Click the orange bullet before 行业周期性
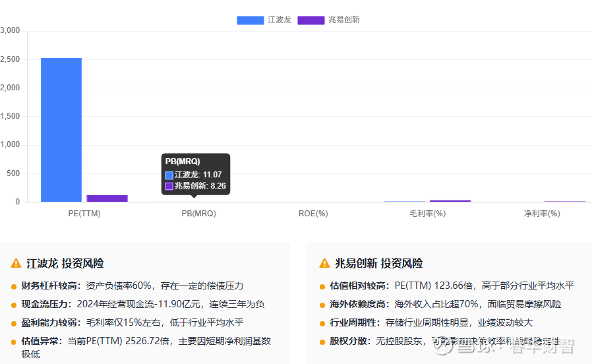The height and width of the screenshot is (364, 592). (322, 323)
